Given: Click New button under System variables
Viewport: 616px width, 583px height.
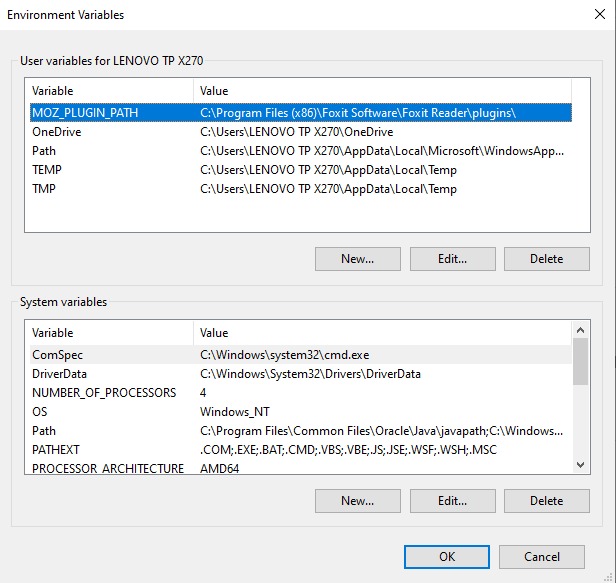Looking at the screenshot, I should coord(357,501).
